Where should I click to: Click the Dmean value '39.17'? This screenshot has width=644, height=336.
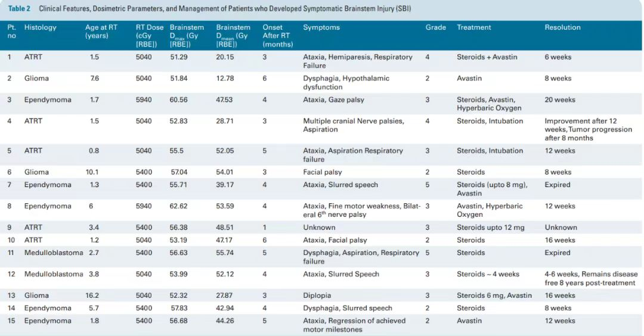pos(225,185)
